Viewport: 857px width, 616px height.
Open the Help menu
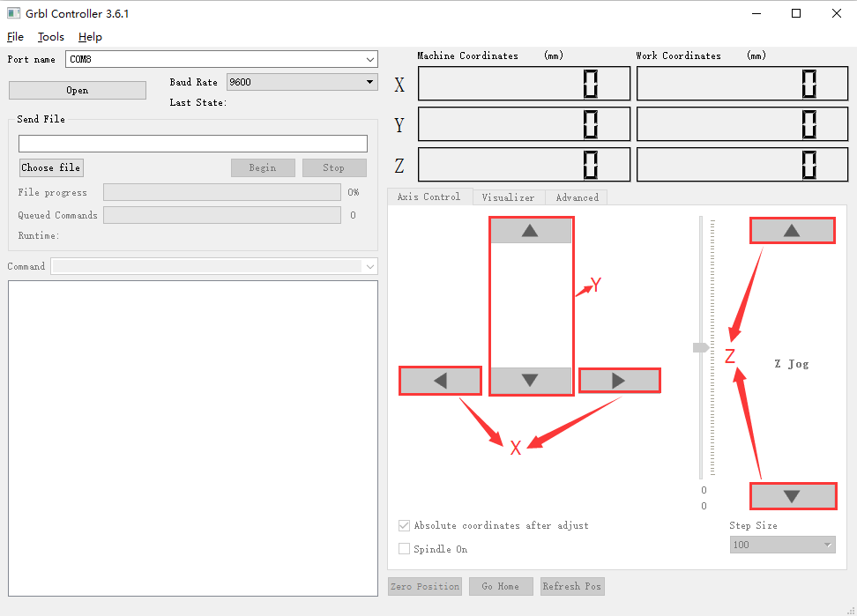pyautogui.click(x=90, y=37)
